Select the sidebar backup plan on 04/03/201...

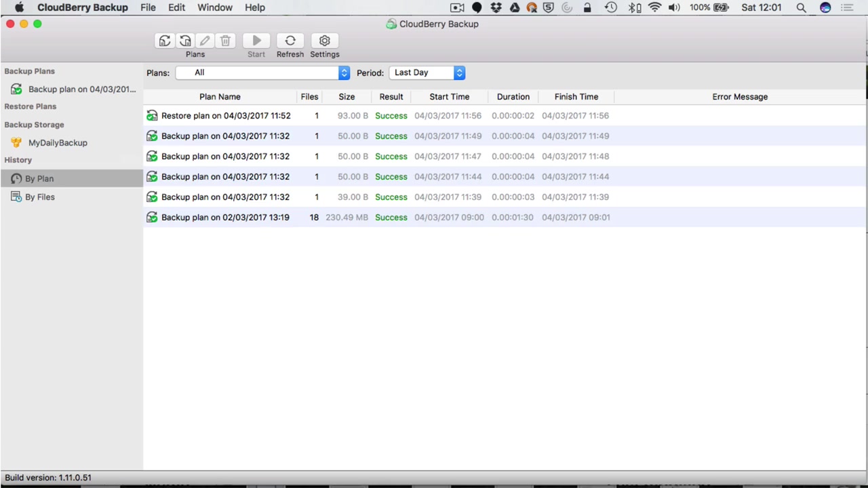tap(72, 89)
